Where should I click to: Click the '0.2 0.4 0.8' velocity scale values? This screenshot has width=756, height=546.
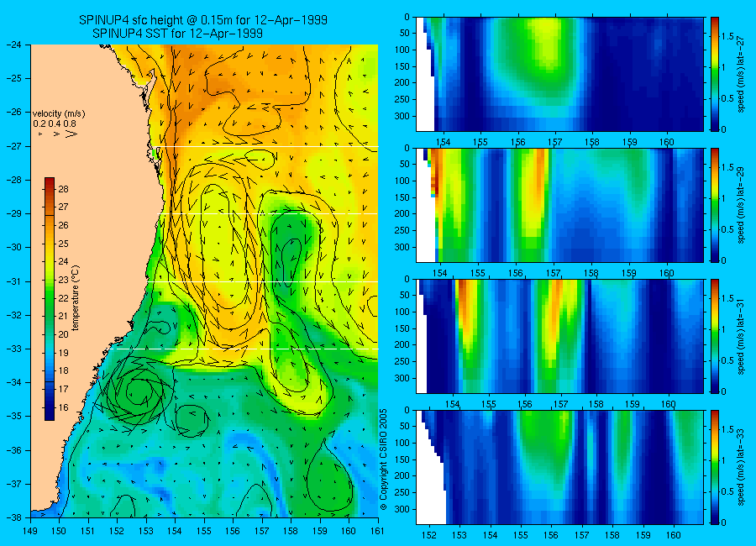[x=55, y=123]
